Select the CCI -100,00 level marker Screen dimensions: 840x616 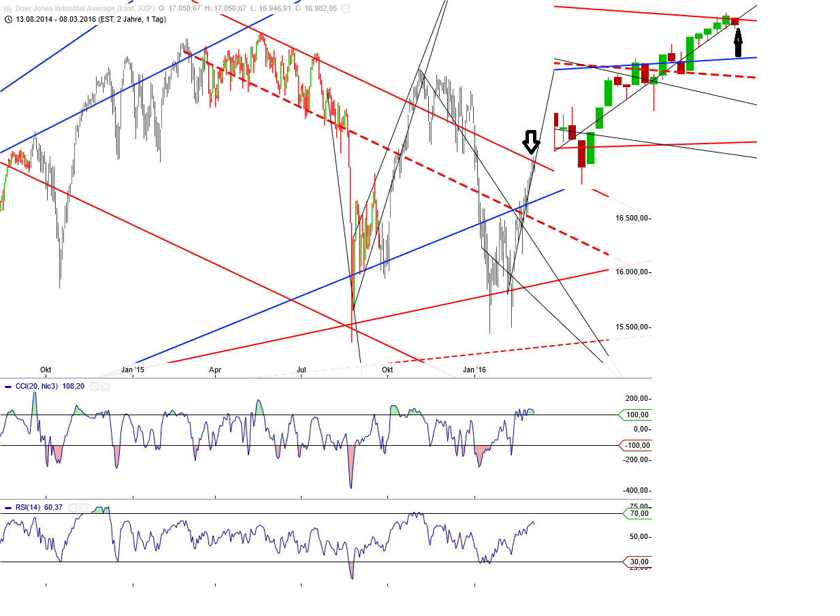pos(636,445)
